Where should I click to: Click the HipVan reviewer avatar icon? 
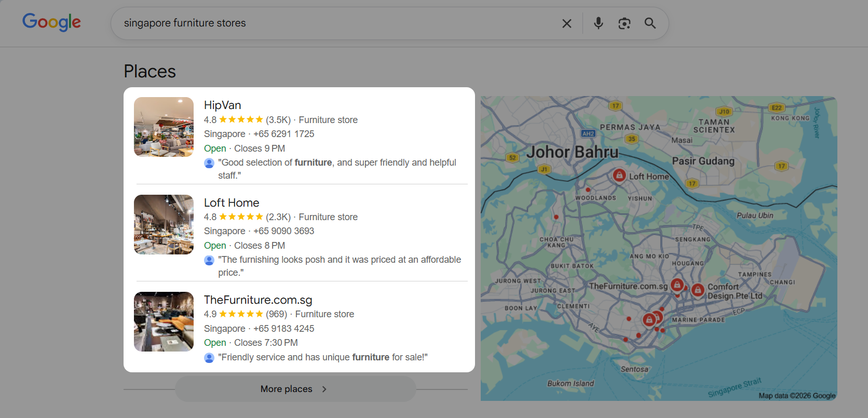pos(209,163)
